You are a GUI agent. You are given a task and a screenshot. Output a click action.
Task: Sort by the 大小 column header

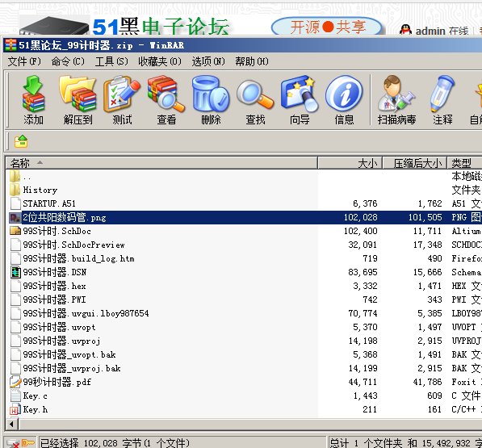click(x=350, y=163)
